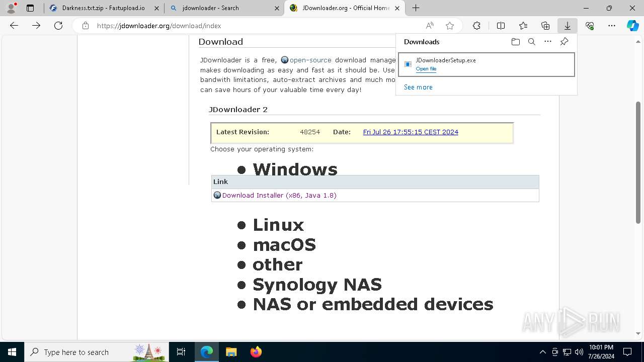644x362 pixels.
Task: Open the tab actions menu icon
Action: tap(30, 8)
